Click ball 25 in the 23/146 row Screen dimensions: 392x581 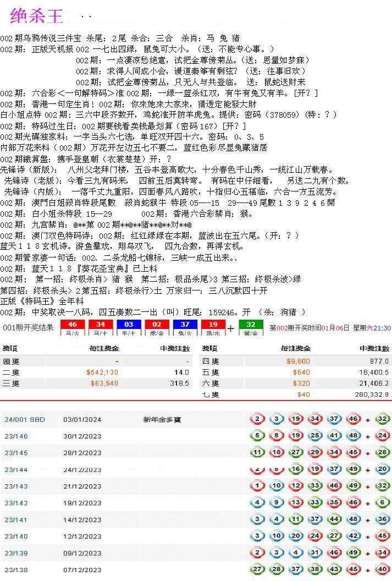click(x=314, y=436)
